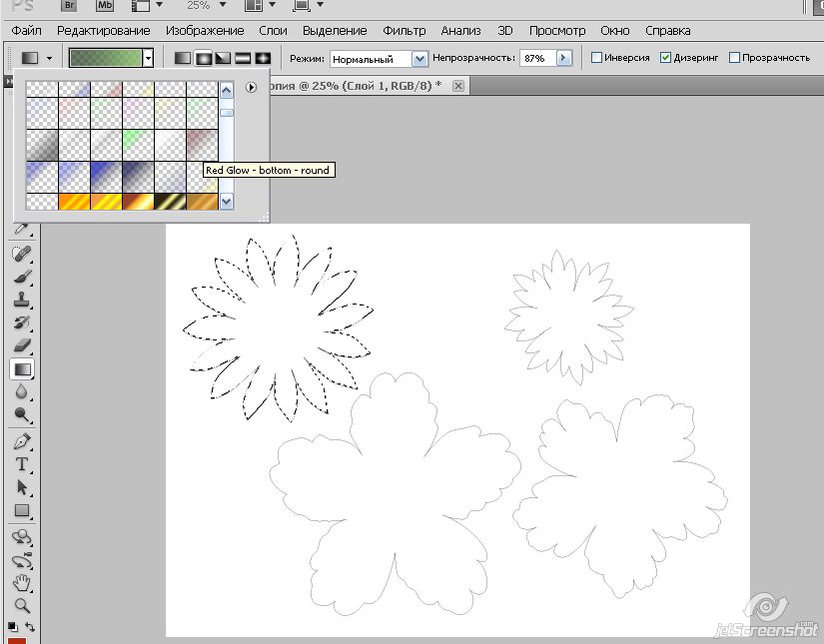Uncheck the Дизеринг checkbox
This screenshot has width=824, height=644.
pos(666,58)
